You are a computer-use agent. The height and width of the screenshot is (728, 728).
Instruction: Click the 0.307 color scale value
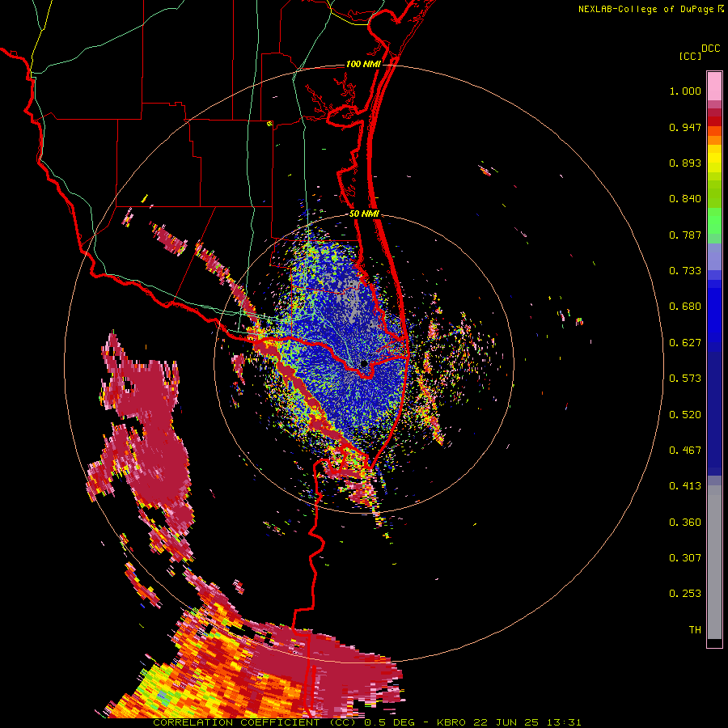(x=685, y=558)
